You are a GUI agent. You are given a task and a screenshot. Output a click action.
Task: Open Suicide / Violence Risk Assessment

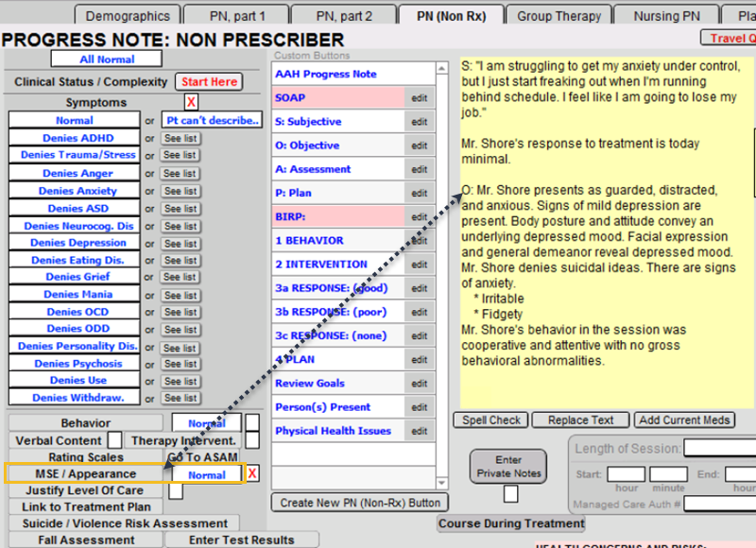125,523
